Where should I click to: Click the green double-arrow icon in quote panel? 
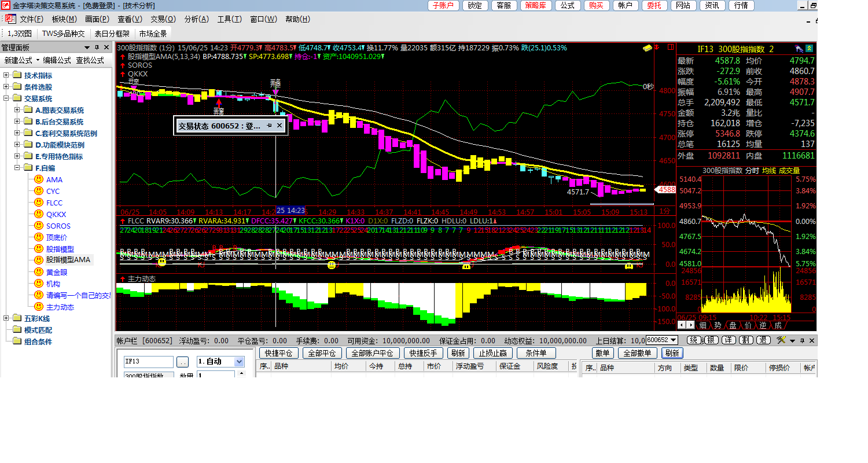[x=809, y=48]
